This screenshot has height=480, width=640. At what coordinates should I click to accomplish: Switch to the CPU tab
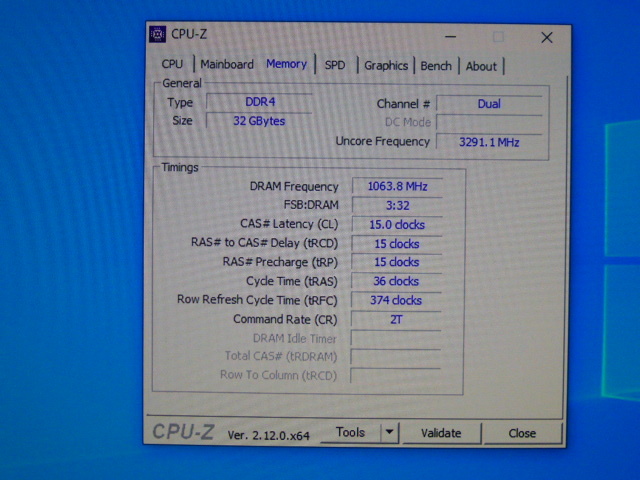tap(172, 64)
